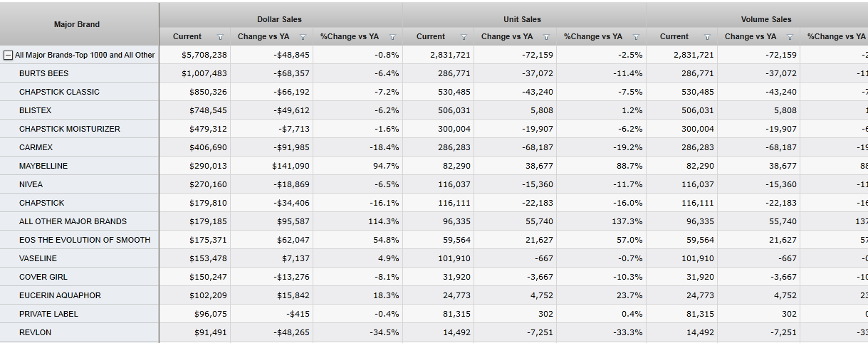Screen dimensions: 868x343
Task: Select the CHAPSTICK CLASSIC brand row
Action: [x=59, y=92]
